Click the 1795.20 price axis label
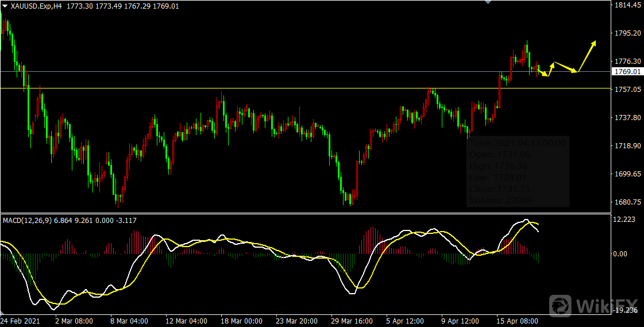Viewport: 644px width, 327px height. (627, 33)
